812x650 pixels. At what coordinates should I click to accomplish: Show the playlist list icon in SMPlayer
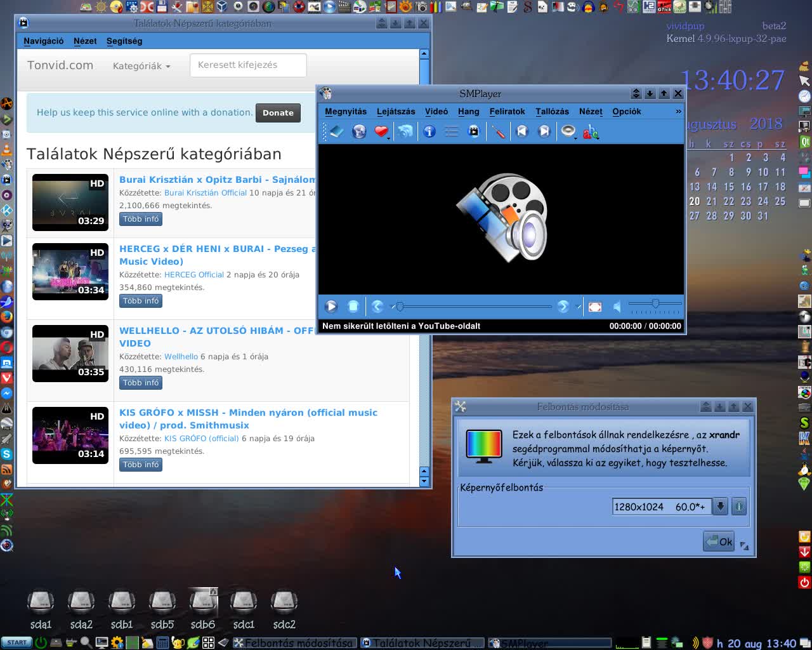coord(451,131)
